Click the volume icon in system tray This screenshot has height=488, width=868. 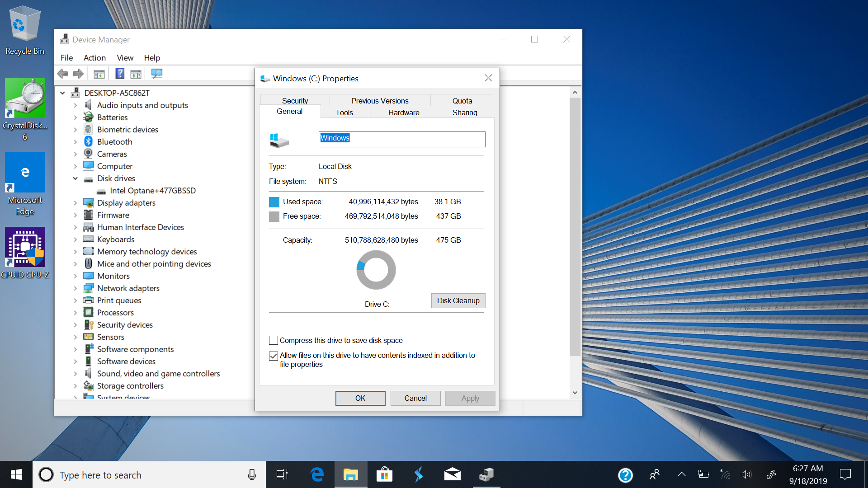click(746, 474)
